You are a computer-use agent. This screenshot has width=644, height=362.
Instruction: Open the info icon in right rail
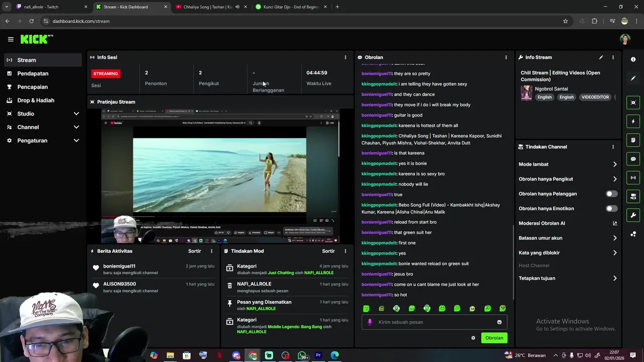click(633, 59)
